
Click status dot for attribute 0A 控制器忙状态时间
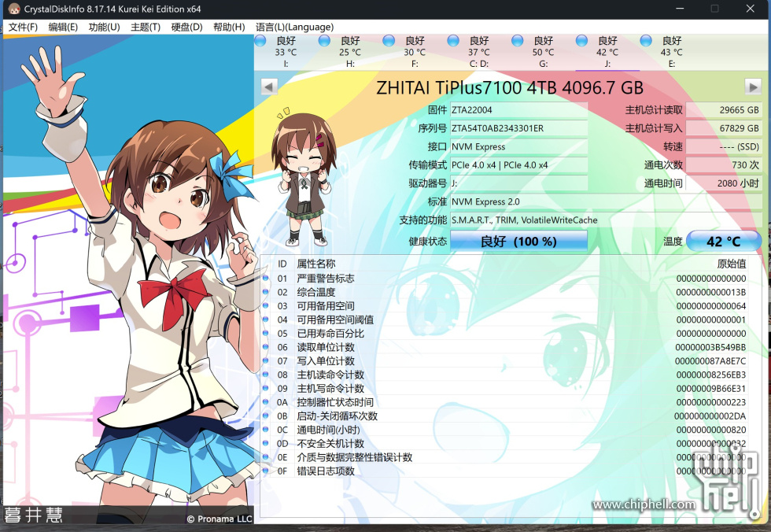click(266, 402)
